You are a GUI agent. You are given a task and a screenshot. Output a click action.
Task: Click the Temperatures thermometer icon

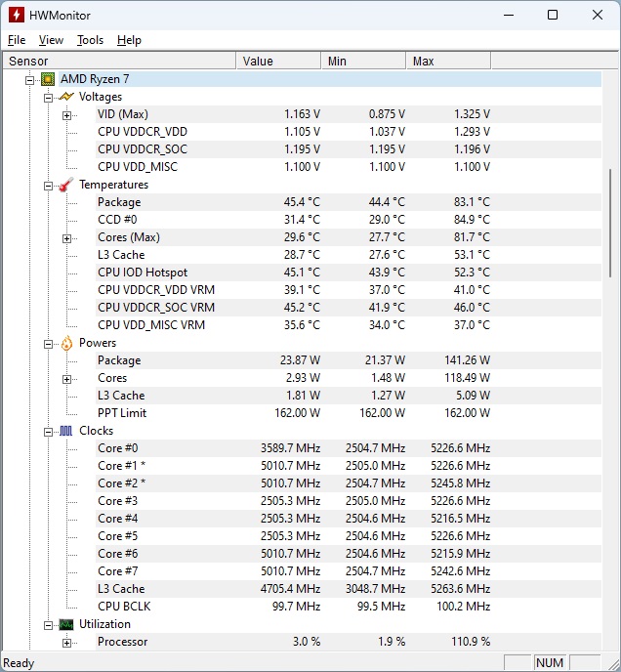pos(66,185)
